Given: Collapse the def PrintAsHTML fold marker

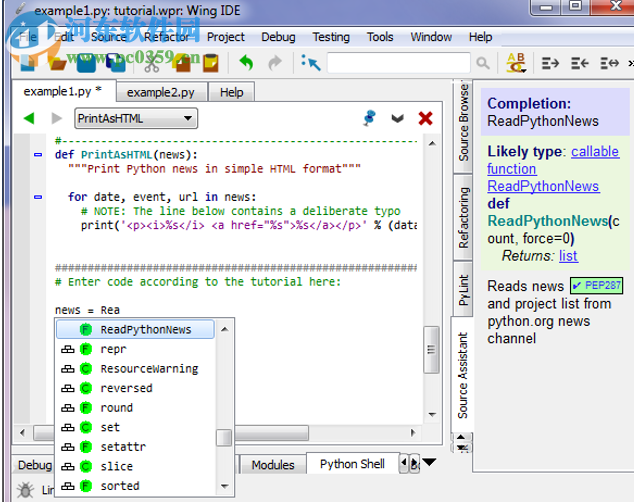Looking at the screenshot, I should (x=38, y=154).
